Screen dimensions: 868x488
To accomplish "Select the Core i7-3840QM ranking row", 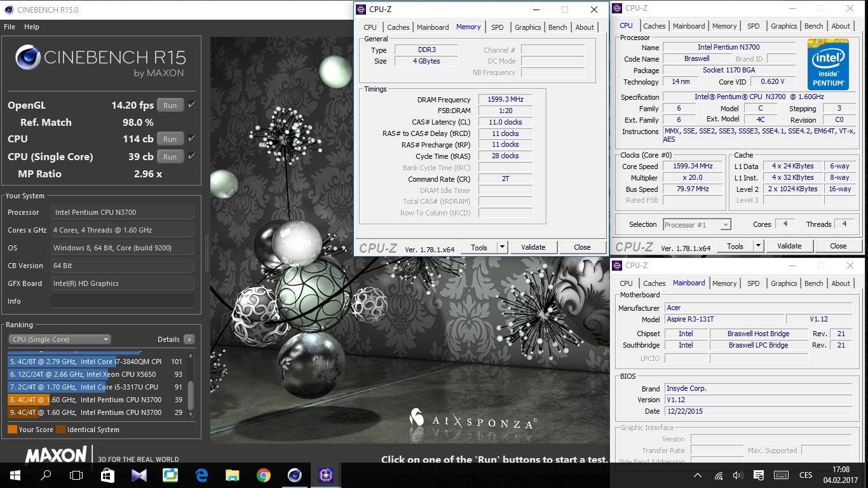I will [96, 362].
